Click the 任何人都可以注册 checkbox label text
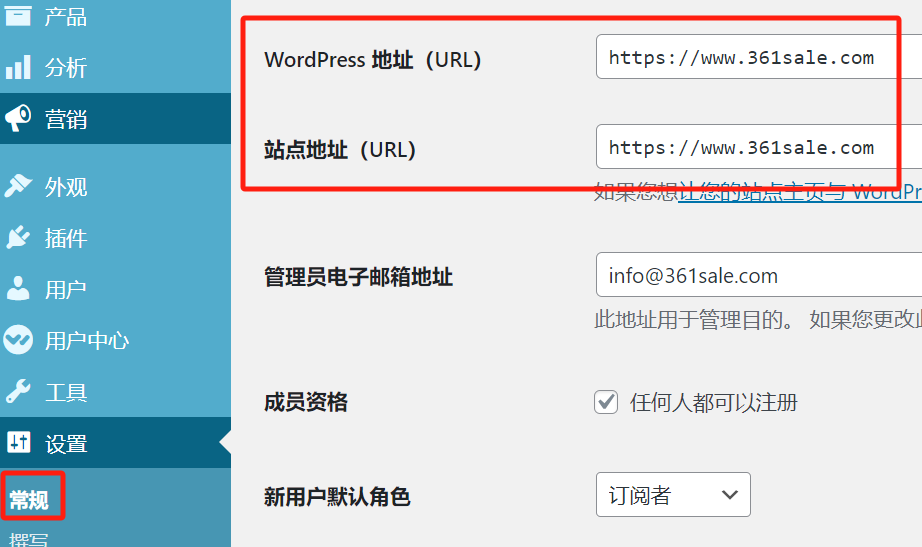Screen dimensions: 922x547 coord(714,403)
